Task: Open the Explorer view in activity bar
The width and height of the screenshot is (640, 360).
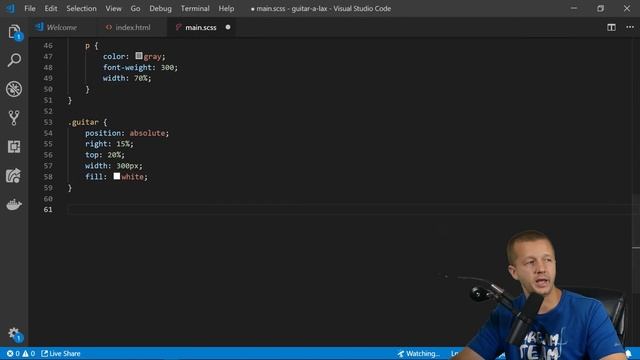Action: click(14, 32)
